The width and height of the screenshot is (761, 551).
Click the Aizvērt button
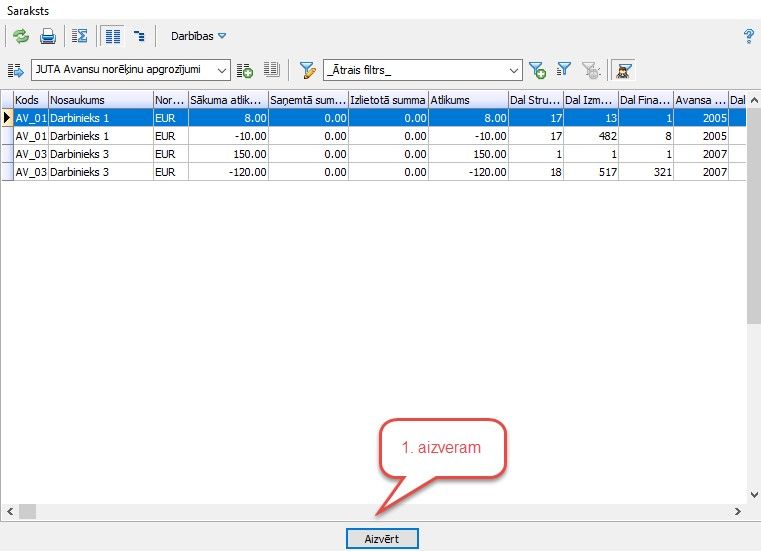click(382, 538)
